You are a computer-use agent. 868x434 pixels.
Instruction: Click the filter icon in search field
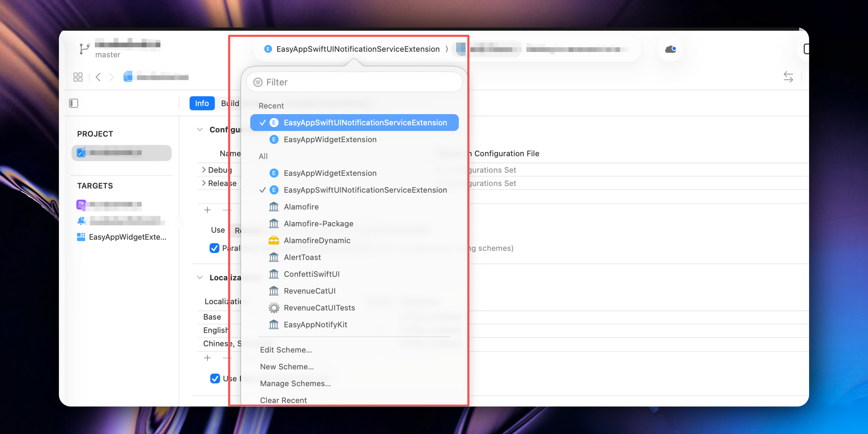coord(258,82)
